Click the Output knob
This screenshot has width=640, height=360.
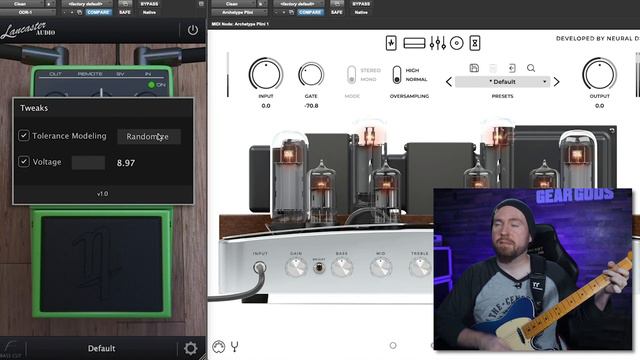(599, 74)
